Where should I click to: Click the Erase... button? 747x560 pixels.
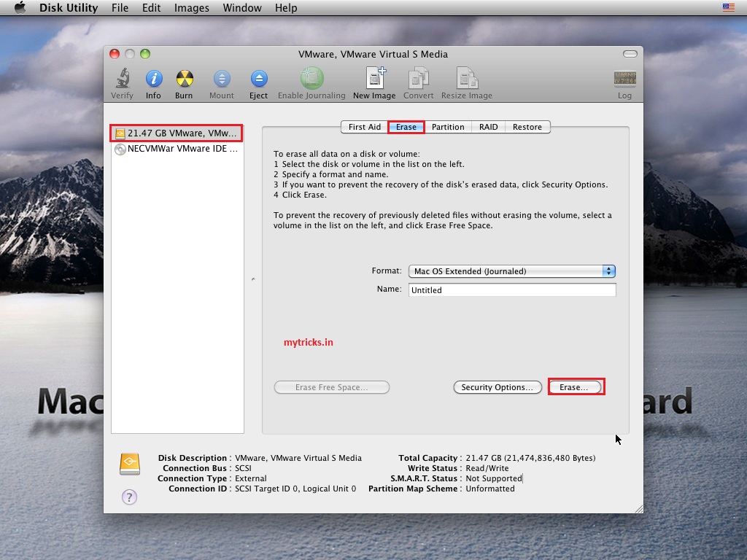tap(574, 387)
